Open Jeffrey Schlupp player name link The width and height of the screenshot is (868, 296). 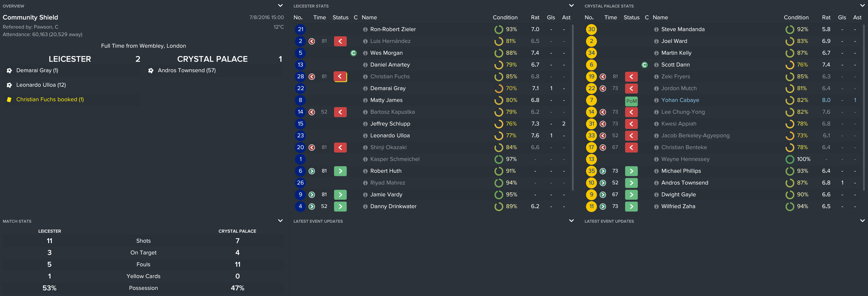coord(390,124)
